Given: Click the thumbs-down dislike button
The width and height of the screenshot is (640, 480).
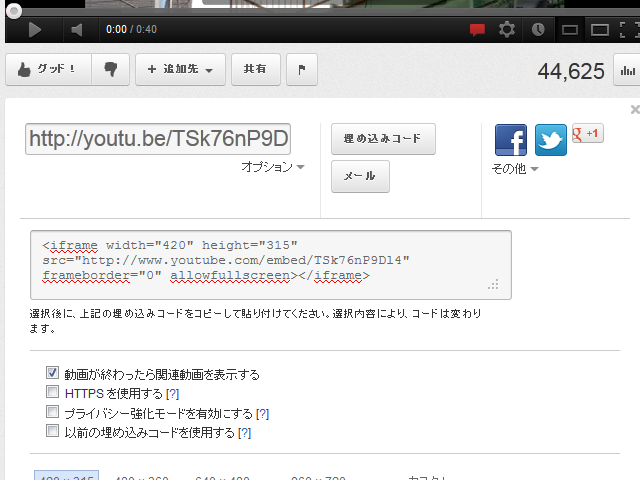Looking at the screenshot, I should [110, 70].
